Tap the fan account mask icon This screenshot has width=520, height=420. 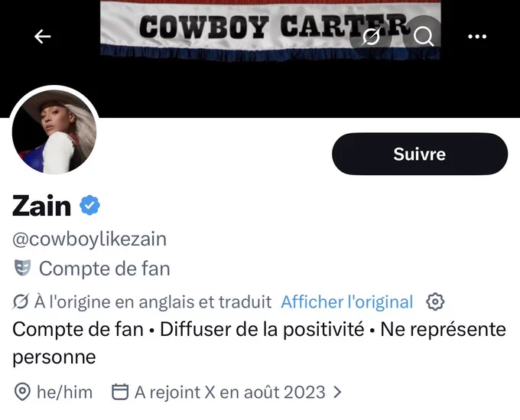(22, 268)
